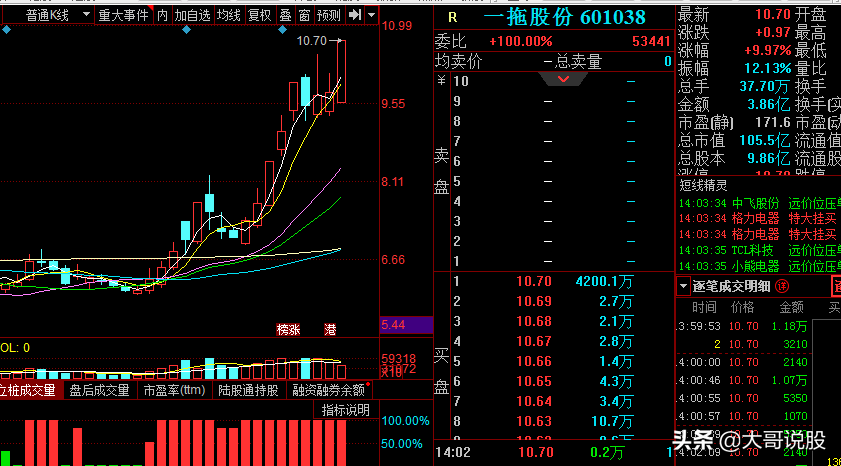841x466 pixels.
Task: Click the 总手 37.70万 value
Action: [x=764, y=86]
